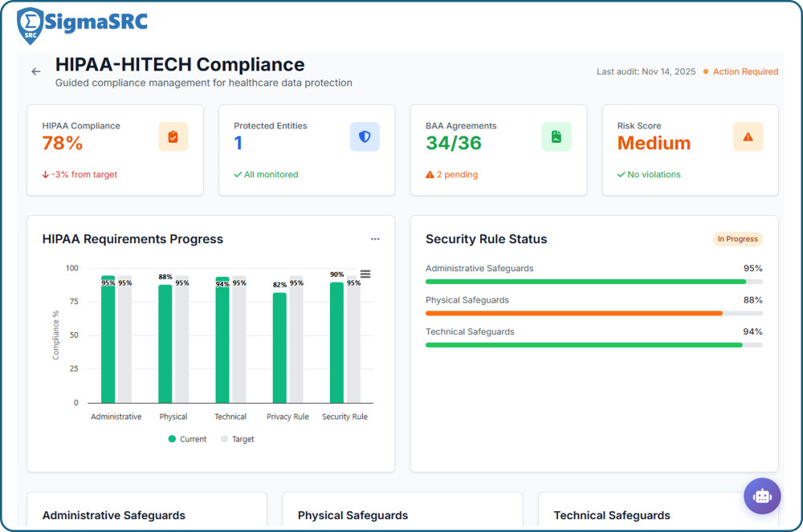Click the SigmaSRC shield logo
803x532 pixels.
pyautogui.click(x=30, y=26)
